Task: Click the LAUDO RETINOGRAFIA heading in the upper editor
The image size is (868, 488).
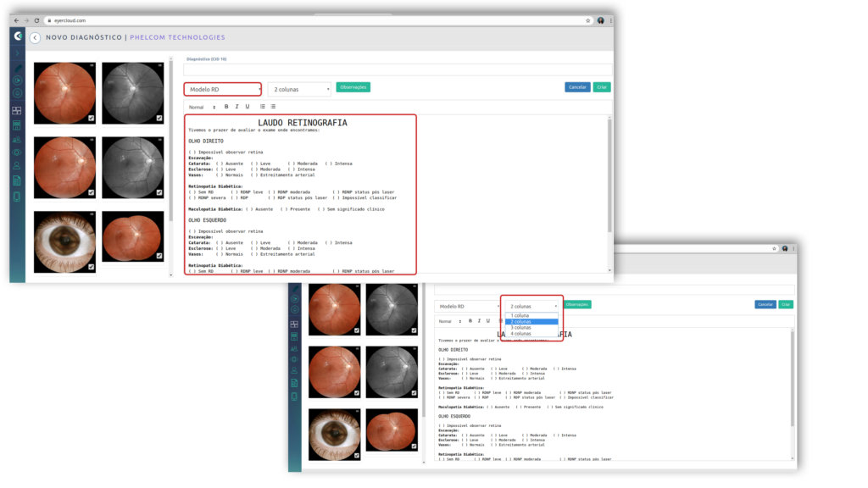Action: pyautogui.click(x=303, y=123)
